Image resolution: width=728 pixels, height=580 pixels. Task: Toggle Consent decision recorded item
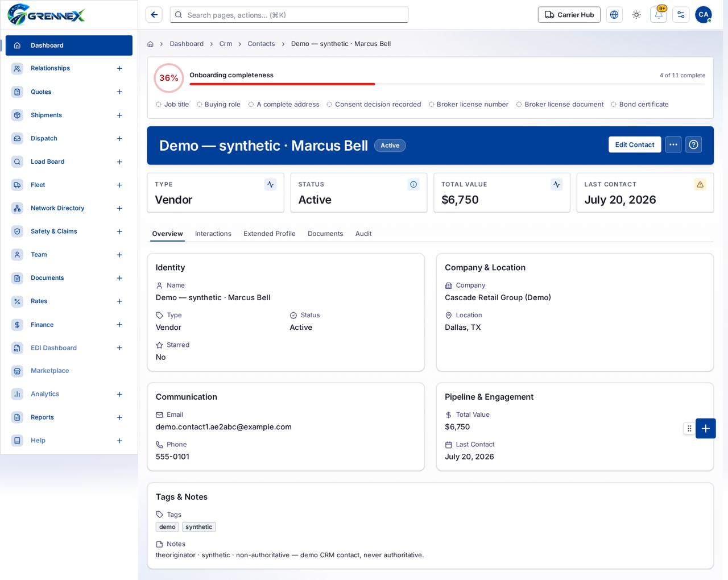point(374,105)
